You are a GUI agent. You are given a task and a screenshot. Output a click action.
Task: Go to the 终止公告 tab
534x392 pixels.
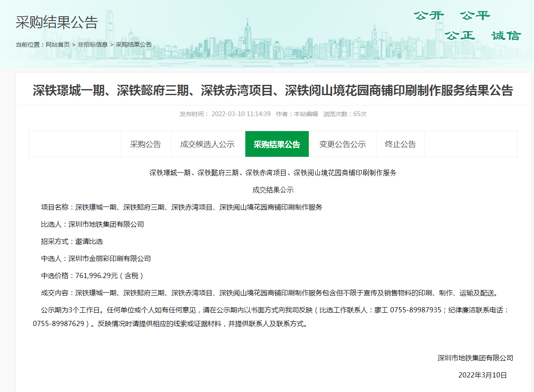(400, 144)
